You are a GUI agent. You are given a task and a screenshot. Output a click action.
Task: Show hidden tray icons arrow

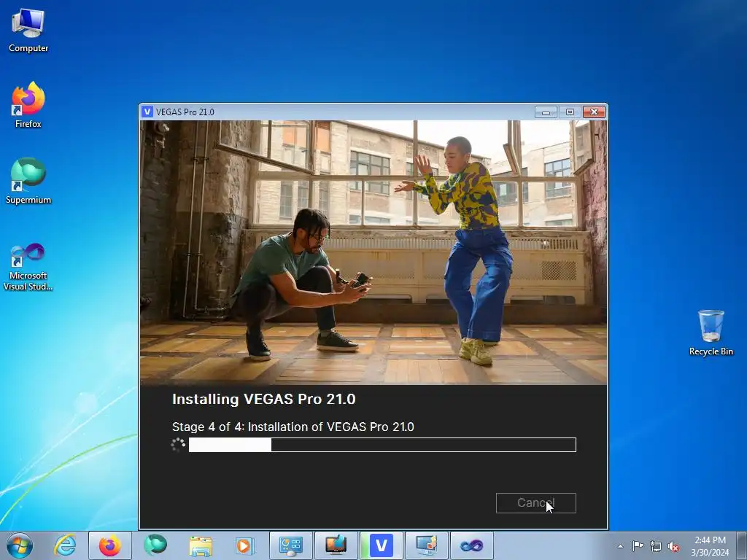tap(620, 546)
